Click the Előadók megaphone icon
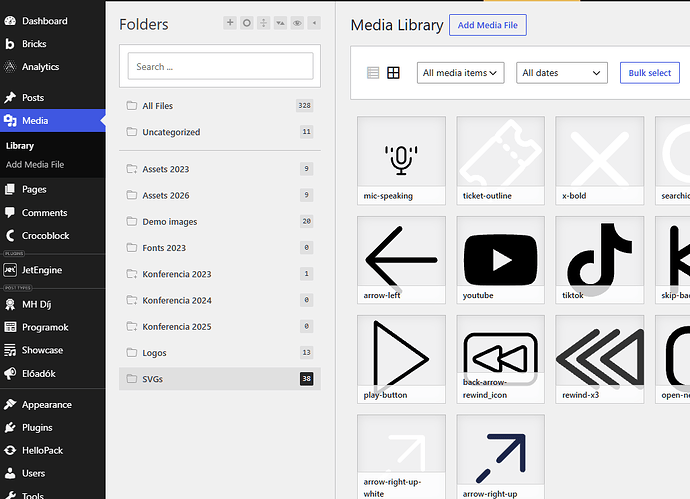Image resolution: width=690 pixels, height=499 pixels. click(x=10, y=373)
